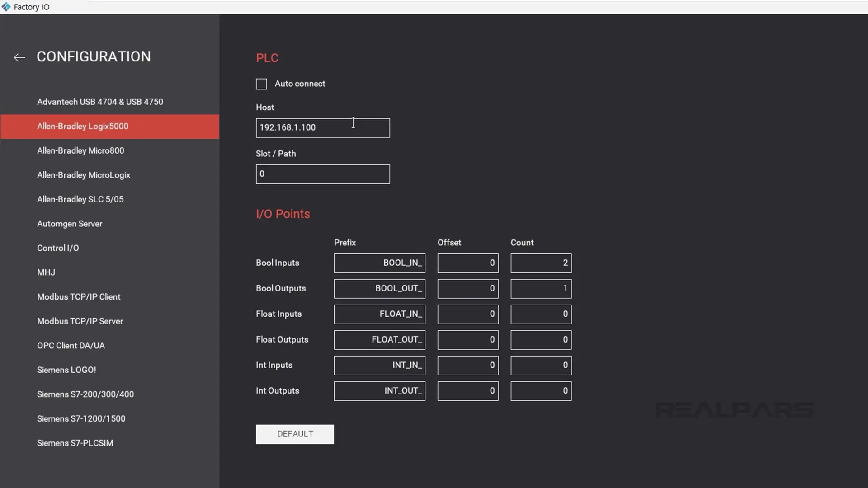Click the Int Inputs count field
Viewport: 868px width, 488px height.
pos(541,366)
